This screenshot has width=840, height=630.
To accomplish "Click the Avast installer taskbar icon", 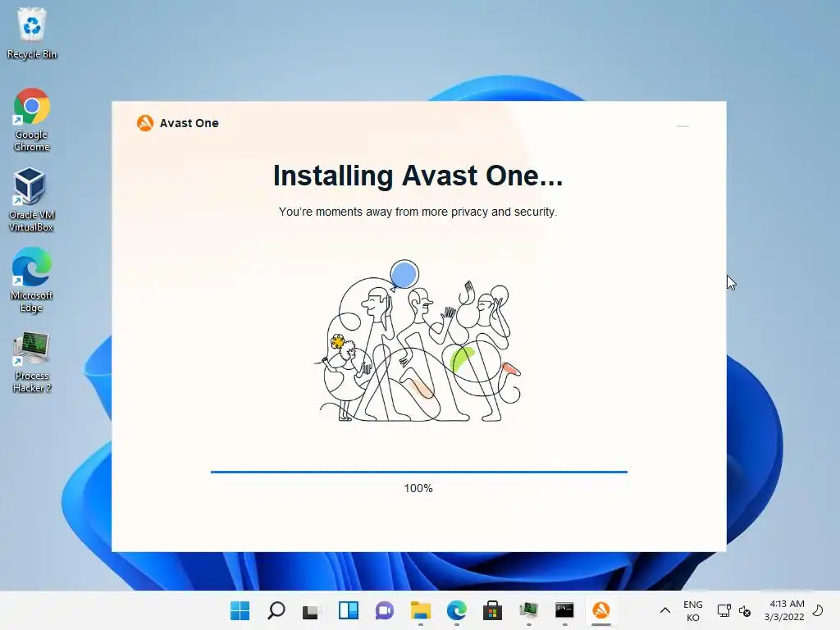I will (x=601, y=610).
